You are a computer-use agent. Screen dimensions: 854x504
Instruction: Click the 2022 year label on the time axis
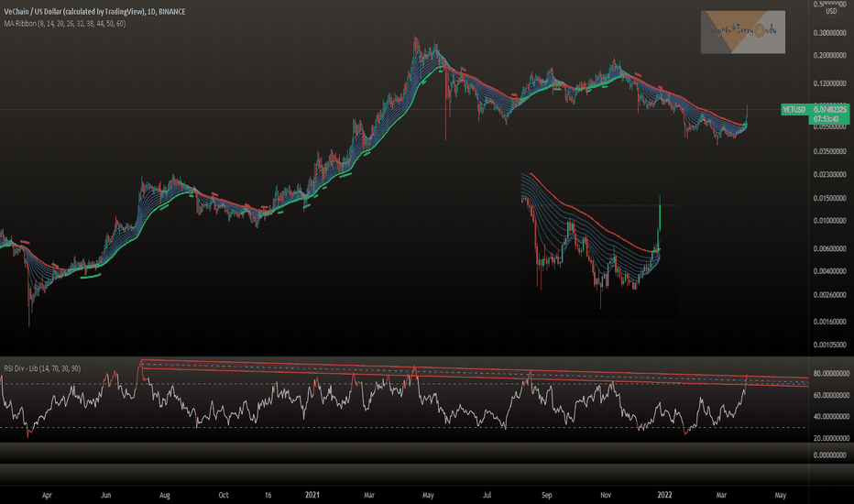click(664, 495)
